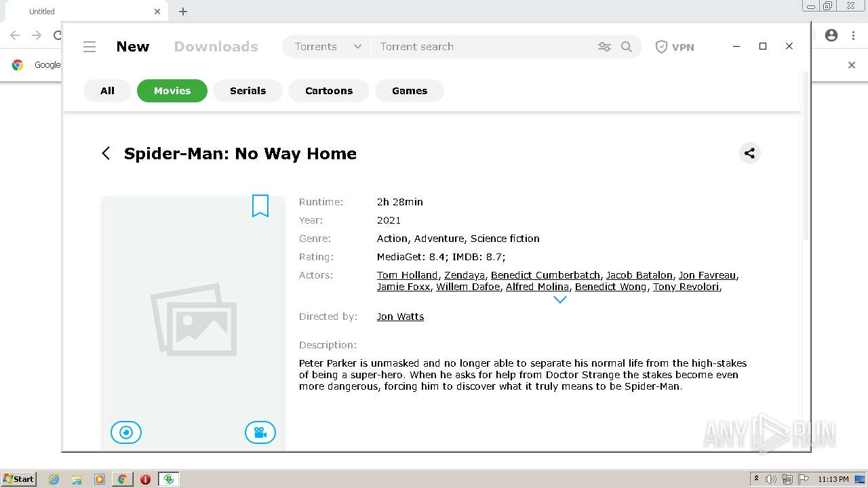
Task: Click the genre text Action, Adventure
Action: point(420,239)
